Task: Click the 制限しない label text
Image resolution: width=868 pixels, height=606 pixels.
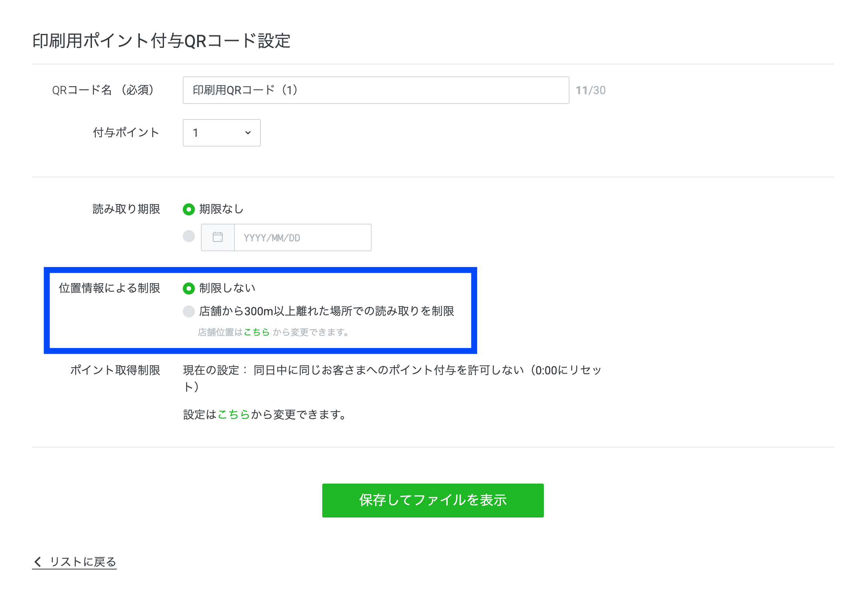Action: pos(227,288)
